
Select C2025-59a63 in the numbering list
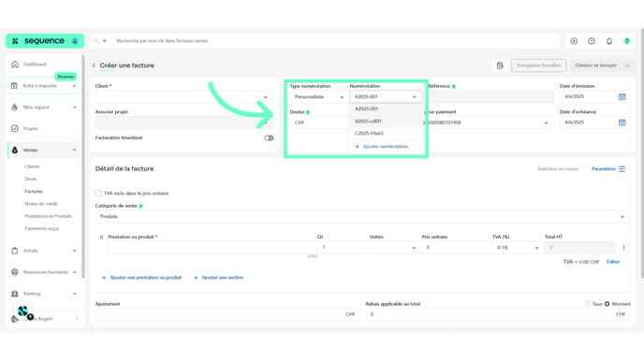tap(386, 134)
